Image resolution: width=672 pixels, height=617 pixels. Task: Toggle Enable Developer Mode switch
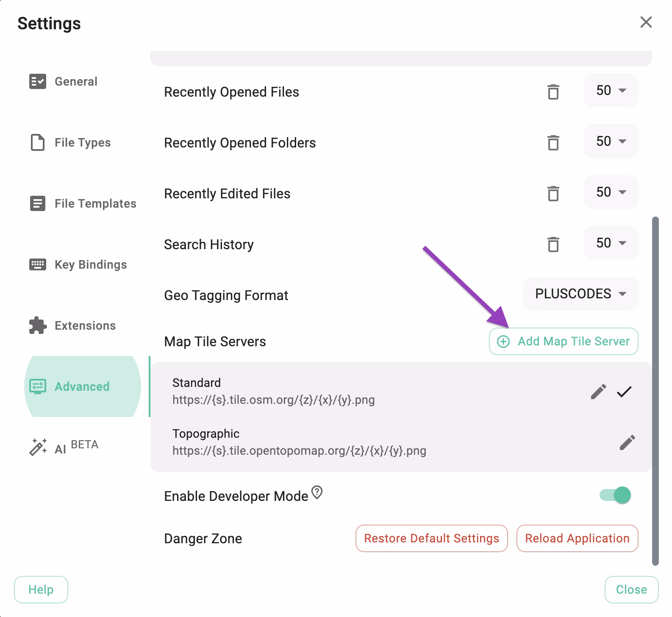614,495
